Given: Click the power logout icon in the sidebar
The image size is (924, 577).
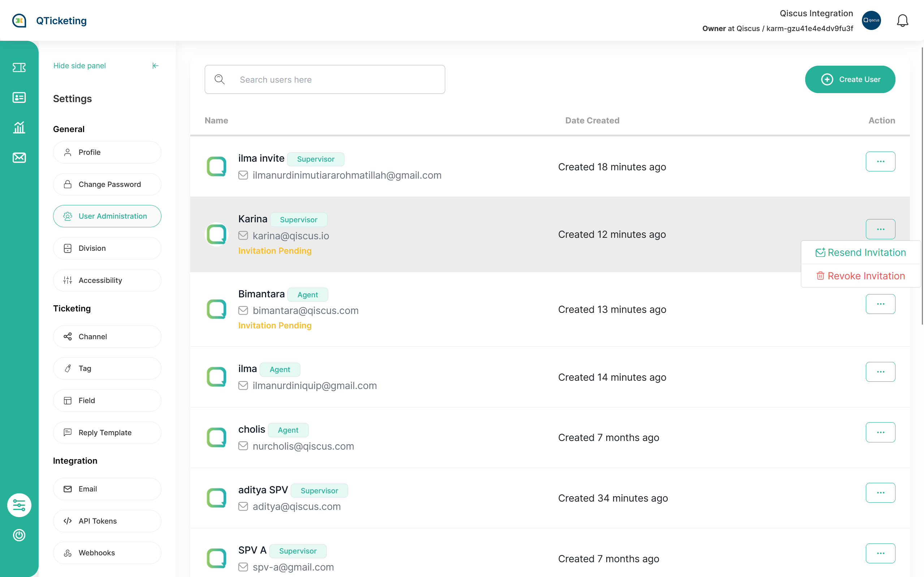Looking at the screenshot, I should (x=19, y=535).
